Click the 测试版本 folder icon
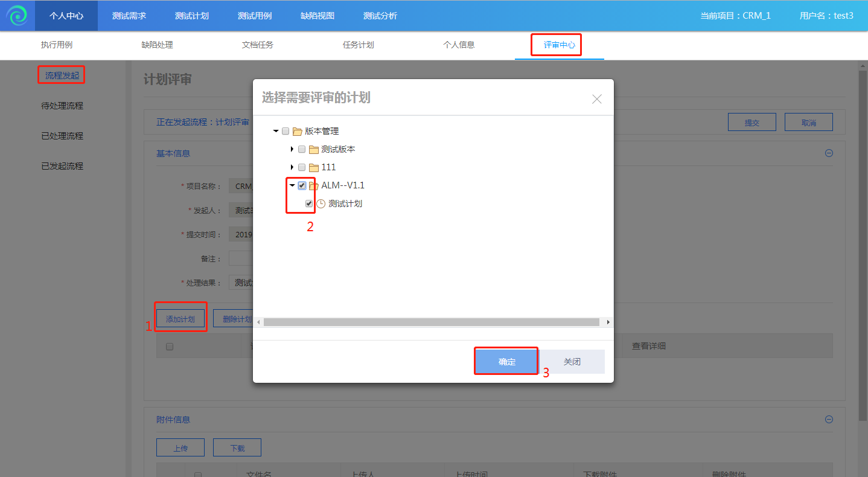868x477 pixels. pos(313,150)
